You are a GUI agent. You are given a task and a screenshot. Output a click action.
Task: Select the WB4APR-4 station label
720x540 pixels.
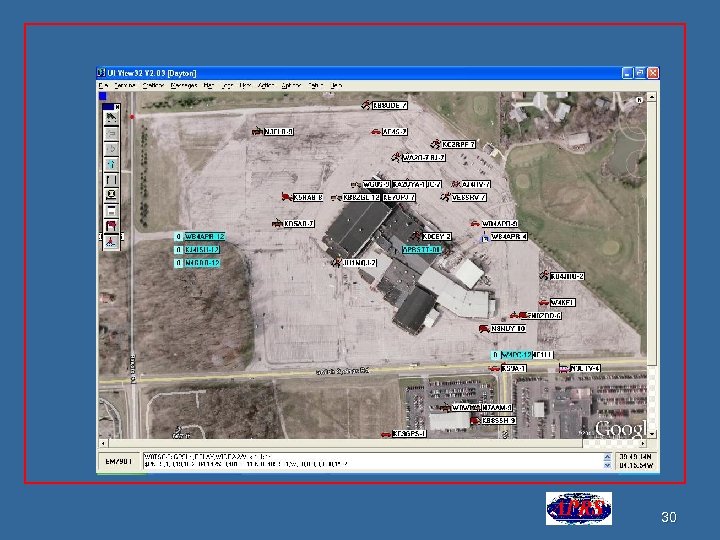(509, 237)
